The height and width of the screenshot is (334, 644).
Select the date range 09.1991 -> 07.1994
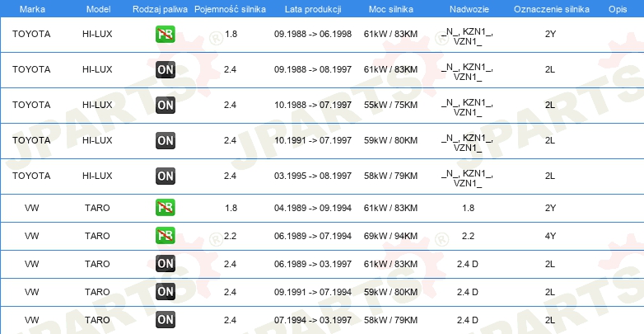313,292
